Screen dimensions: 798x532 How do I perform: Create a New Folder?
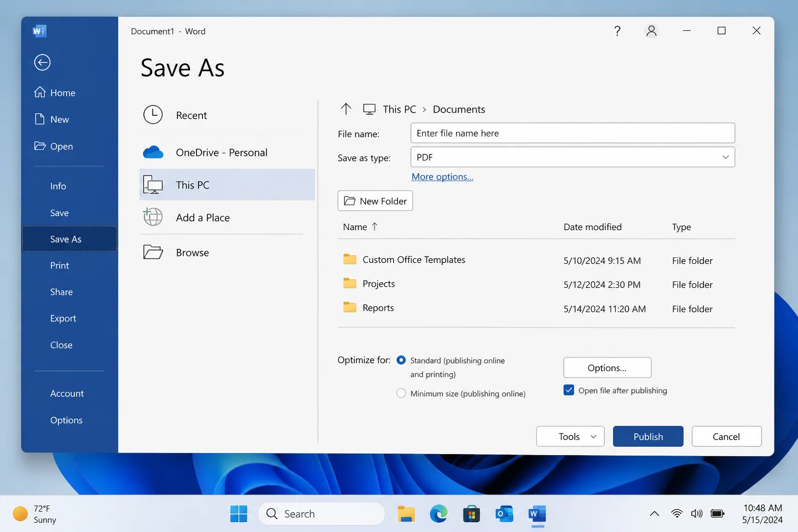pos(375,201)
